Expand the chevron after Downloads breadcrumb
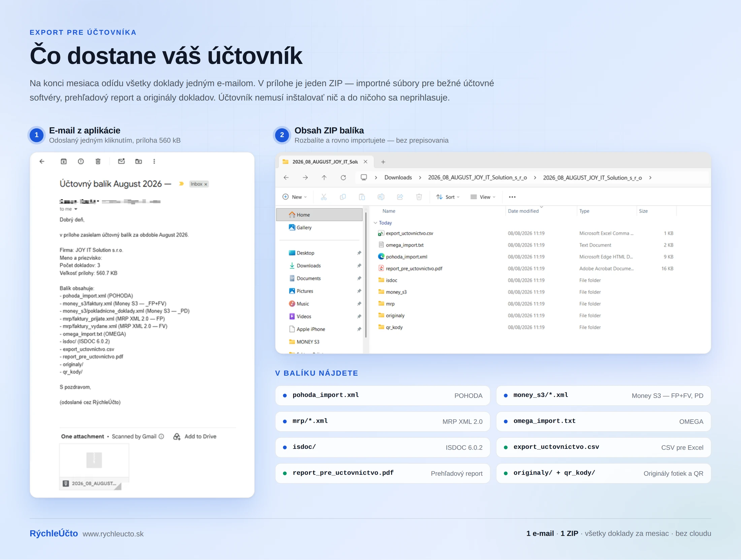Viewport: 741px width, 560px height. tap(420, 178)
